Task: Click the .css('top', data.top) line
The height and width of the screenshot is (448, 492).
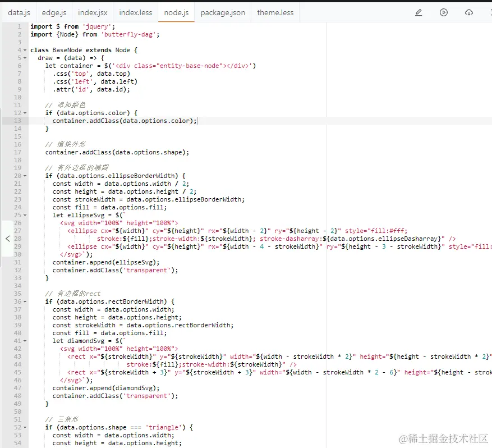Action: (91, 74)
